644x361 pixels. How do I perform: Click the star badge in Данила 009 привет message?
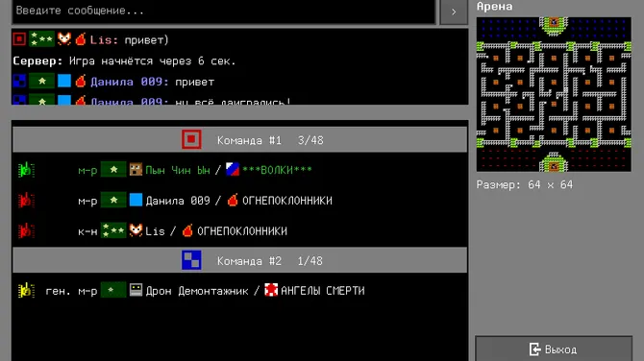tap(41, 81)
